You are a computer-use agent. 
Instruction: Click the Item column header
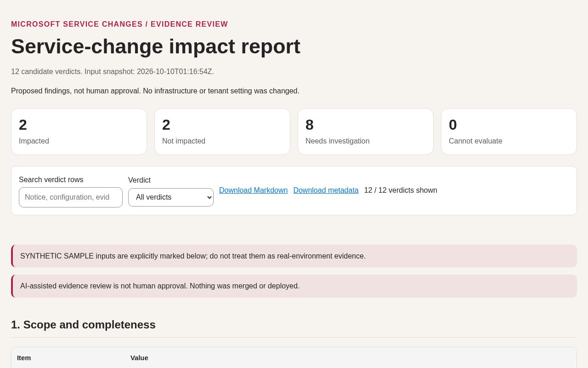pyautogui.click(x=24, y=358)
